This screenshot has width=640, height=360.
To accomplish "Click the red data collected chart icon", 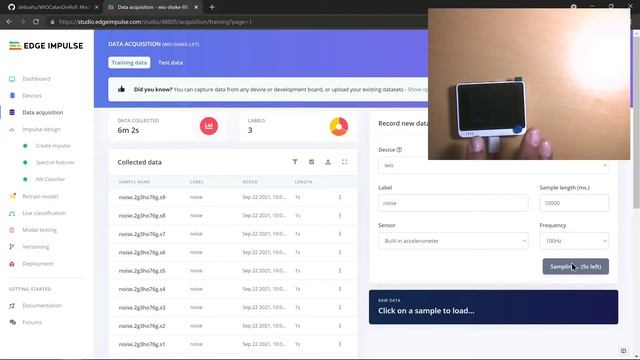I will coord(209,126).
